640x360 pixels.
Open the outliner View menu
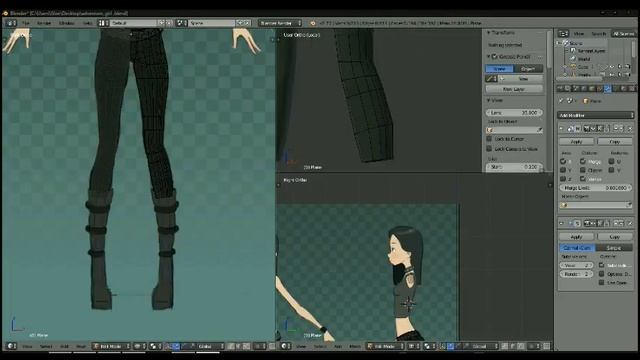coord(578,33)
